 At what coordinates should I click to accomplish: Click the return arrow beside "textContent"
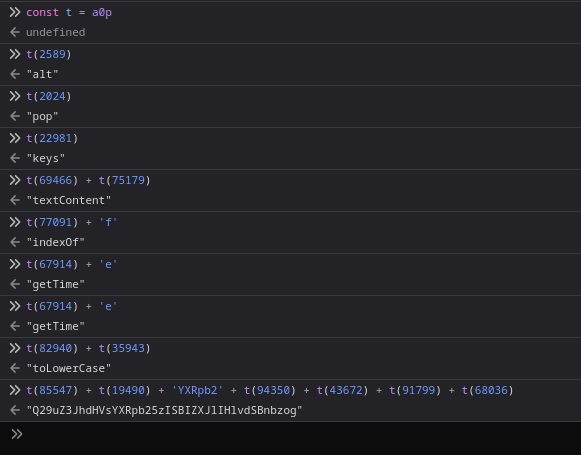point(15,200)
